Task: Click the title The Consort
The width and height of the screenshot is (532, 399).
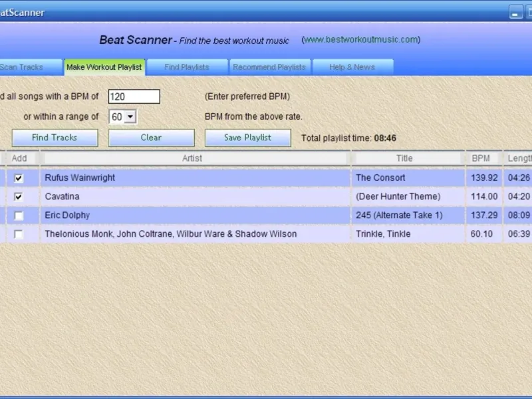Action: coord(380,178)
